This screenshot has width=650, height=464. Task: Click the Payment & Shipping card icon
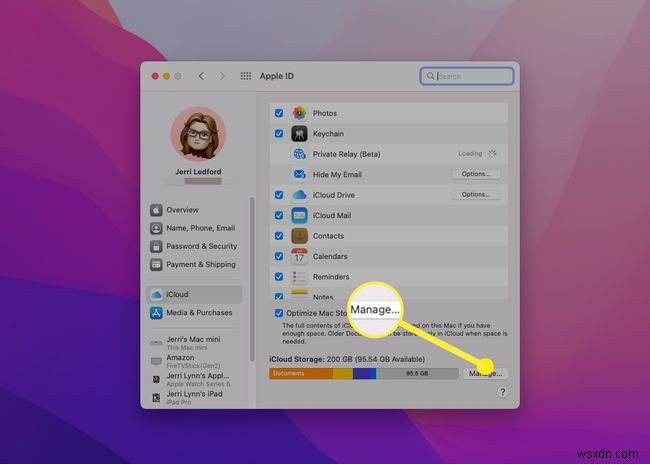(156, 265)
